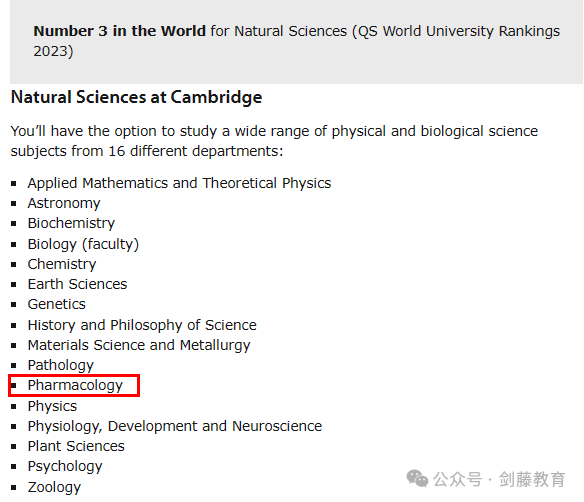Open the Biochemistry department link
The width and height of the screenshot is (584, 502).
[x=71, y=223]
